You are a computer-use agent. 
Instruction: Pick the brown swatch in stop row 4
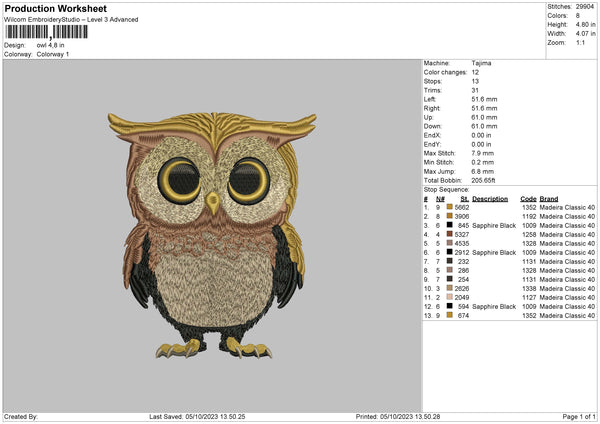(449, 234)
